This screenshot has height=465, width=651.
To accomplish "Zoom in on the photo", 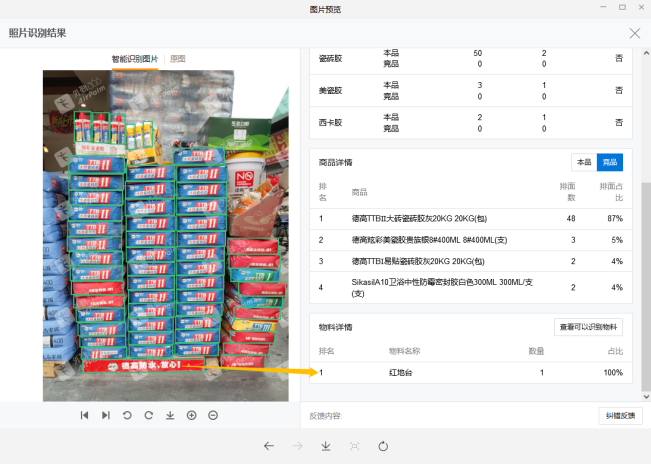I will (x=191, y=415).
